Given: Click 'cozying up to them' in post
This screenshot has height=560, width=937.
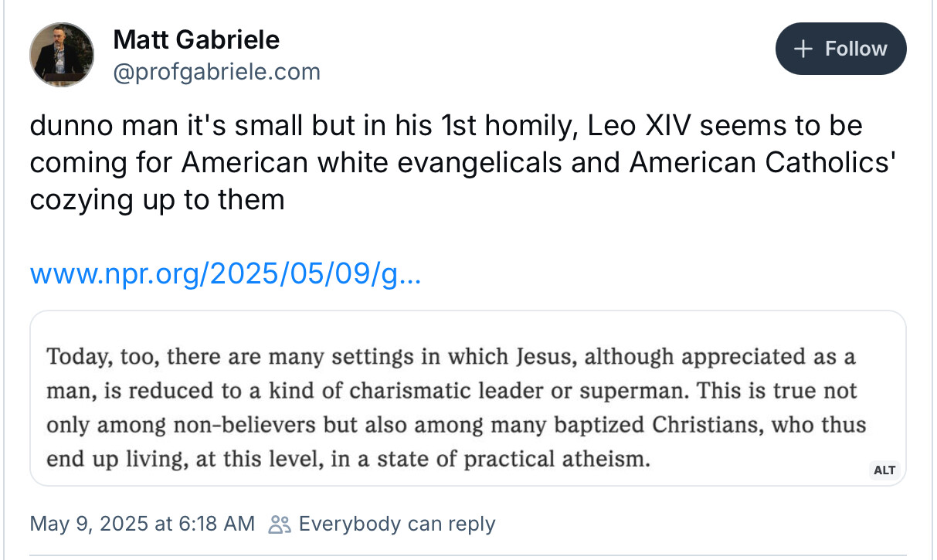Looking at the screenshot, I should point(157,200).
